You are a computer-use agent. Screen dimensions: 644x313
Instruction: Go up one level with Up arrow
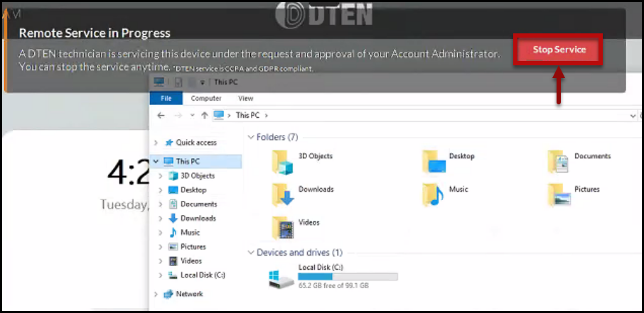tap(205, 116)
